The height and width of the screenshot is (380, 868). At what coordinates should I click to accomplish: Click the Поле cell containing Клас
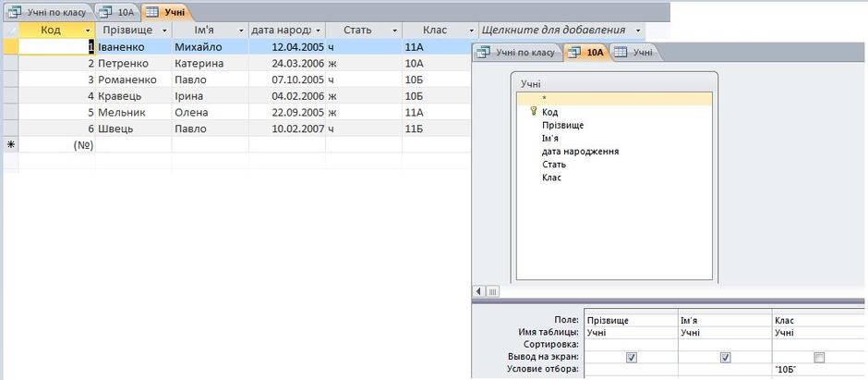819,320
